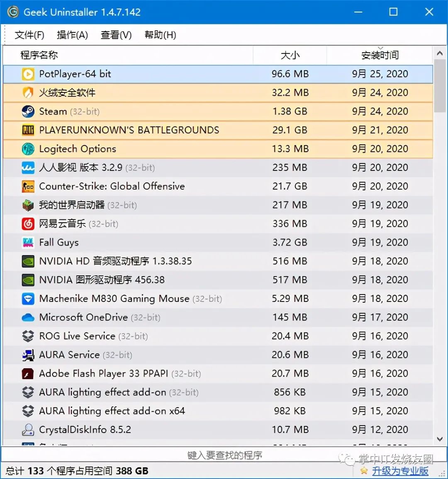Select the PotPlayer-64 bit row name

[x=75, y=74]
